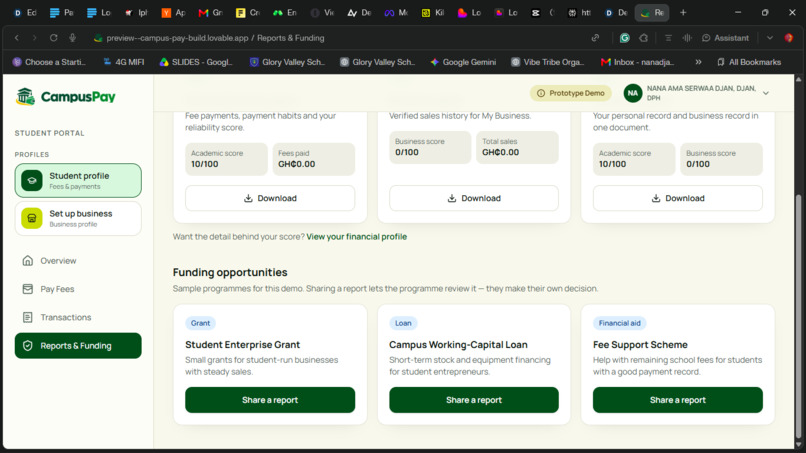Image resolution: width=806 pixels, height=453 pixels.
Task: Share a report for Fee Support Scheme
Action: click(x=677, y=400)
